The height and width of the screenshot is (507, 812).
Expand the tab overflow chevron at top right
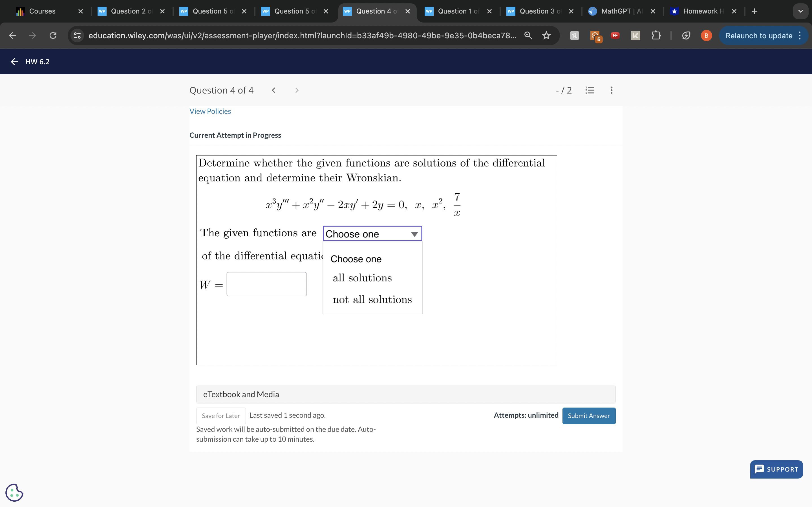point(801,11)
